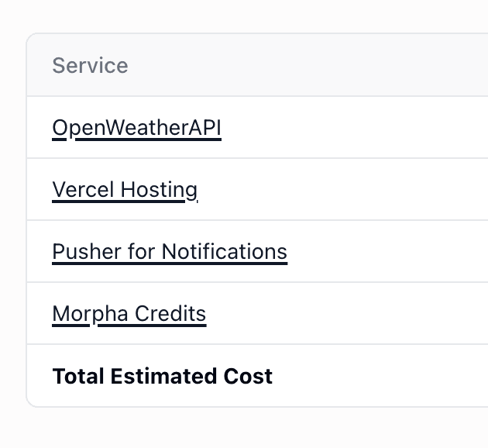Image resolution: width=488 pixels, height=448 pixels.
Task: Click the word Morpha in the credits link
Action: 91,315
